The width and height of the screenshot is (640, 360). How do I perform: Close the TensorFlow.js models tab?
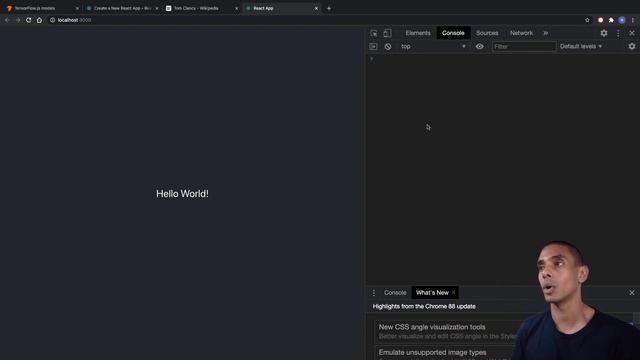(x=77, y=8)
